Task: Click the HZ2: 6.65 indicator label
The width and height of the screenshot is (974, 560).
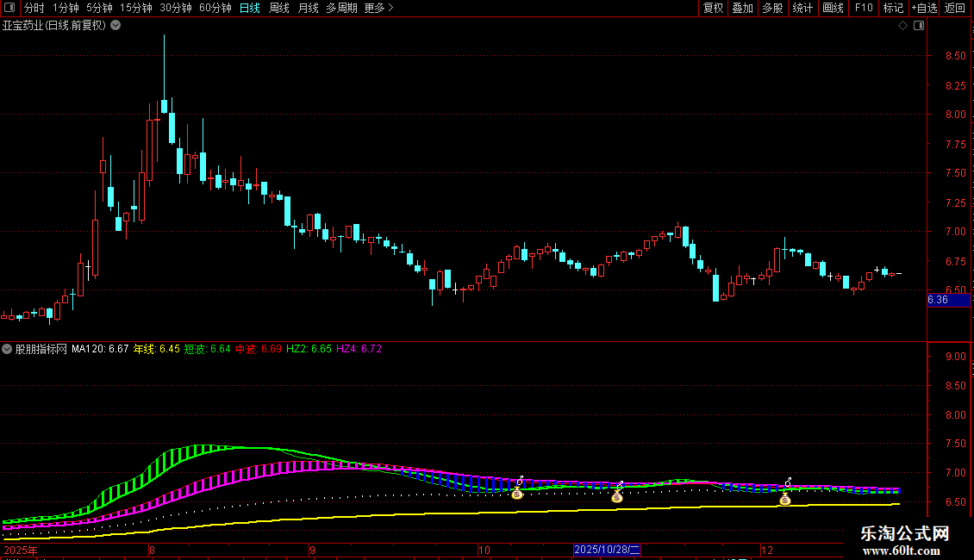Action: pos(309,349)
